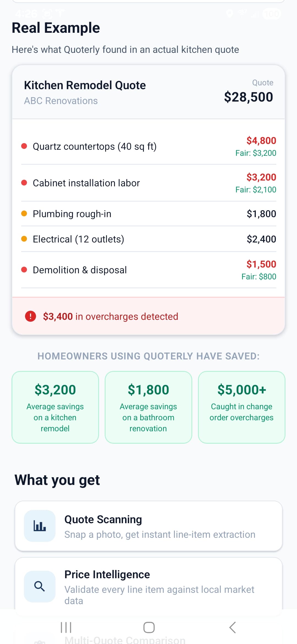Tap the red dot next to Demolition & disposal
The height and width of the screenshot is (644, 297).
click(24, 269)
